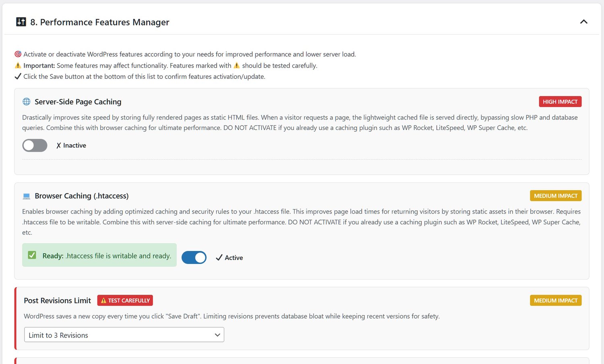Click the Ready .htaccess writable notice

[x=106, y=256]
